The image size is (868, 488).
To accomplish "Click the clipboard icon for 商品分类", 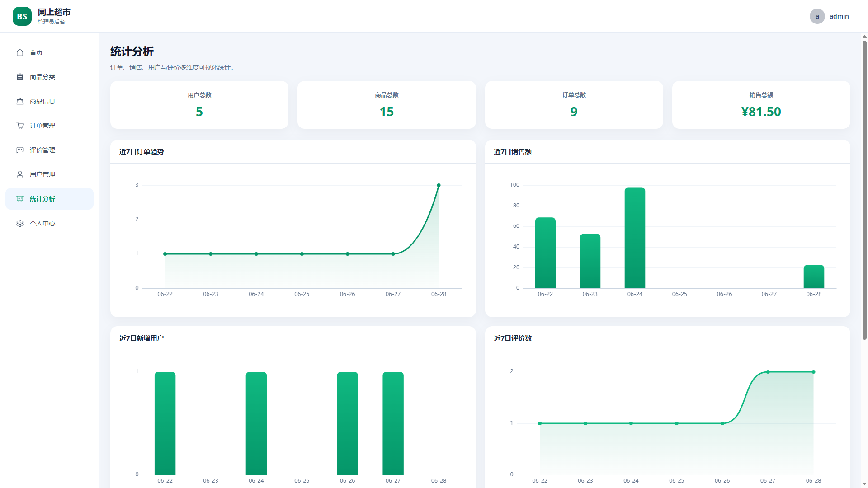I will pyautogui.click(x=20, y=77).
